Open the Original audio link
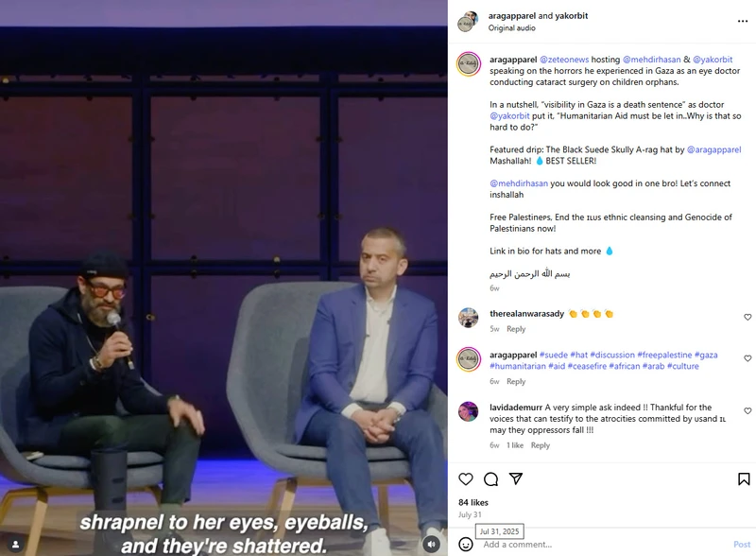 (511, 28)
